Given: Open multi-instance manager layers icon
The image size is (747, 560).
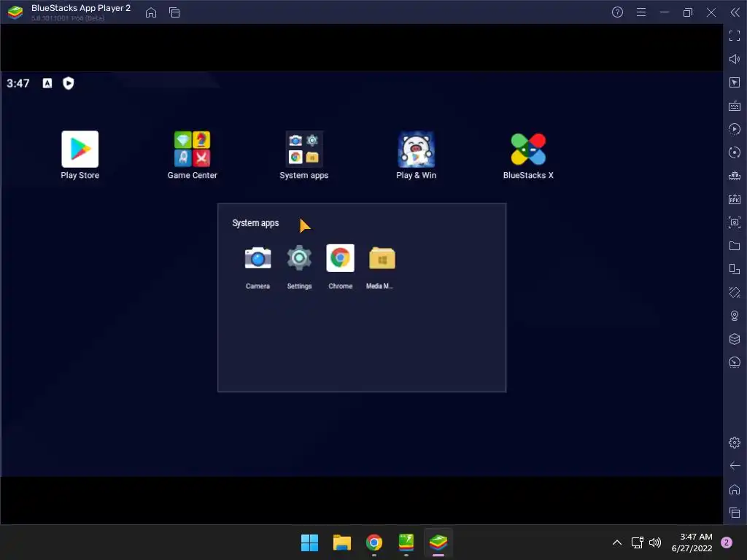Looking at the screenshot, I should (735, 339).
